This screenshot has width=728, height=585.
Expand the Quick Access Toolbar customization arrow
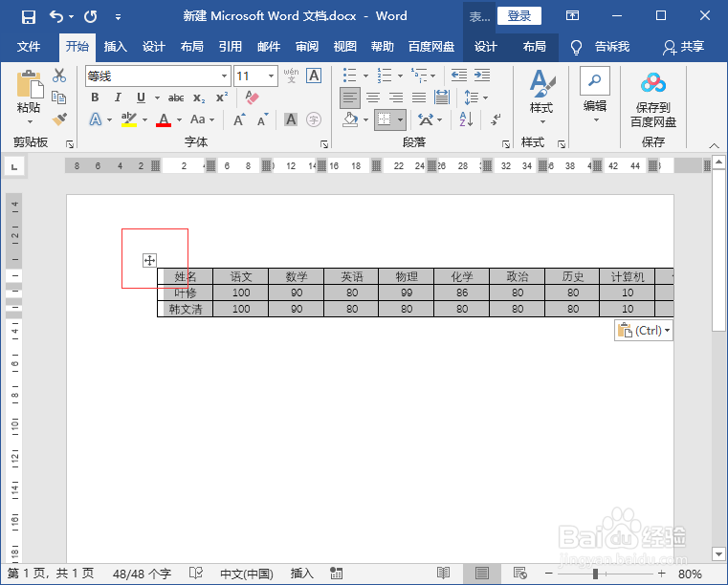118,17
